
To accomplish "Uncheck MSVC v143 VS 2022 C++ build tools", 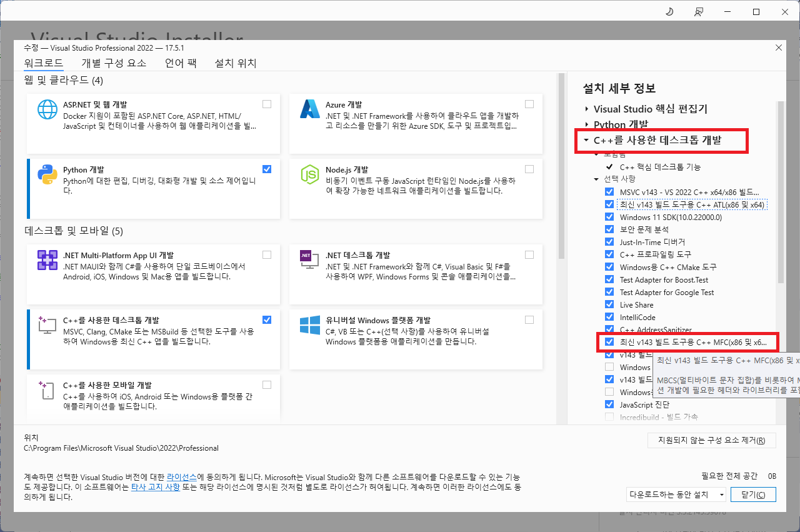I will pyautogui.click(x=609, y=192).
